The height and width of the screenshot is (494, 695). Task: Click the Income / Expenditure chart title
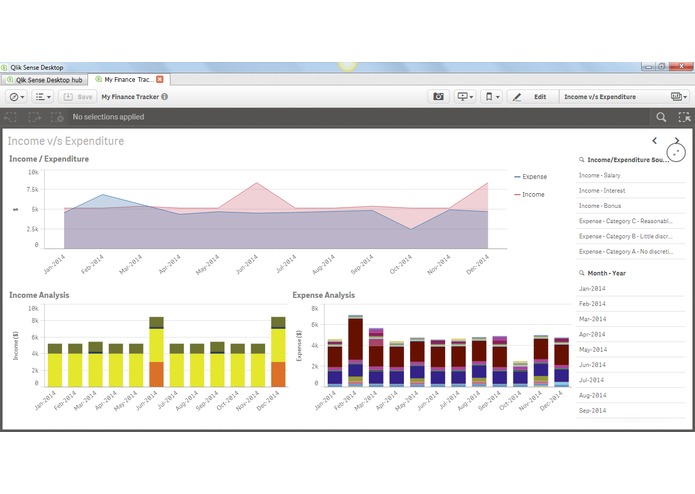pyautogui.click(x=49, y=159)
